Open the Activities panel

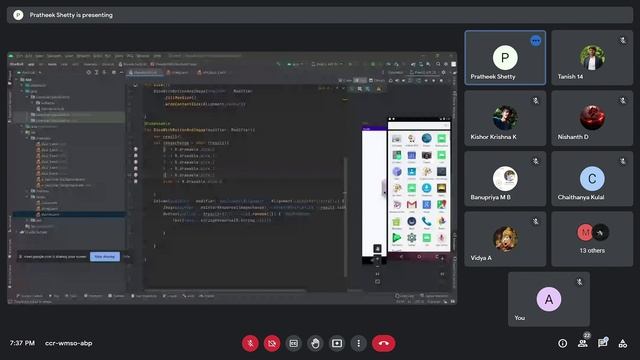623,344
